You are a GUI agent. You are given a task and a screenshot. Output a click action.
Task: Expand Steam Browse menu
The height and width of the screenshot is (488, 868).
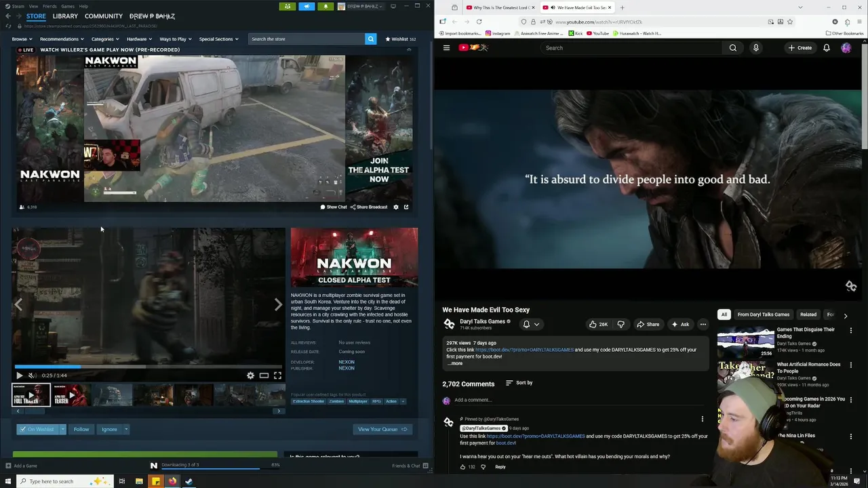tap(22, 39)
